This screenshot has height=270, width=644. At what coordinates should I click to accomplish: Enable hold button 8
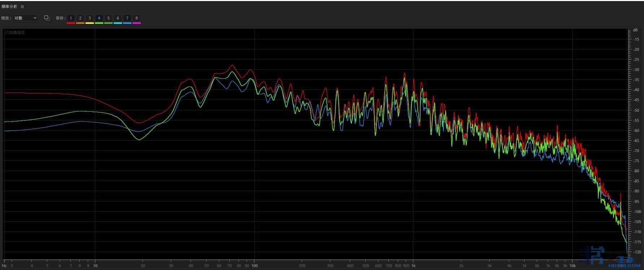136,18
